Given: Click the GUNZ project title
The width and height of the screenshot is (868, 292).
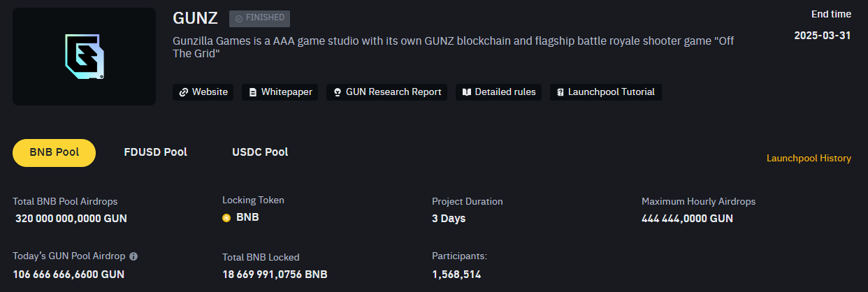Looking at the screenshot, I should (x=195, y=19).
